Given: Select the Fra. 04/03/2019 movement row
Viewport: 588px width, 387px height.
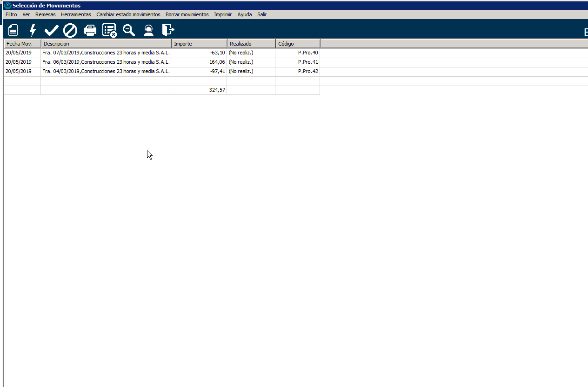Looking at the screenshot, I should (106, 72).
